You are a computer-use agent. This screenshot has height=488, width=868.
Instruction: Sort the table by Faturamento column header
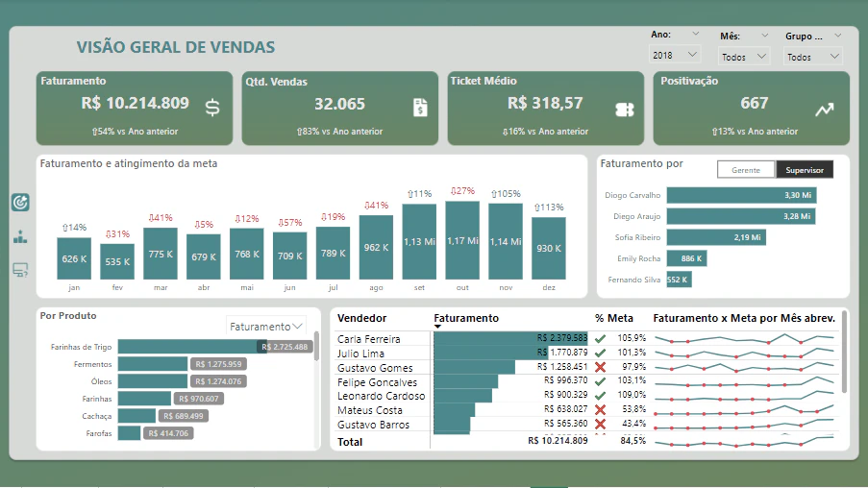(x=466, y=318)
